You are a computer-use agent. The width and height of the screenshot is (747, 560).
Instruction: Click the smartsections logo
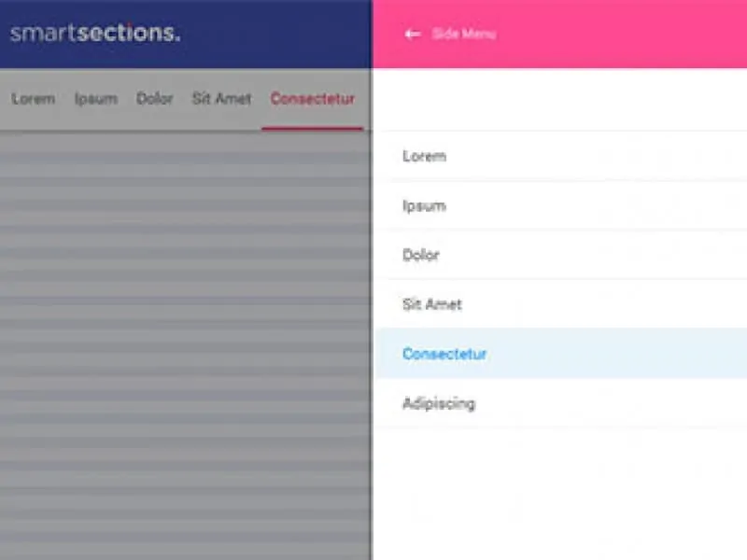(x=95, y=34)
